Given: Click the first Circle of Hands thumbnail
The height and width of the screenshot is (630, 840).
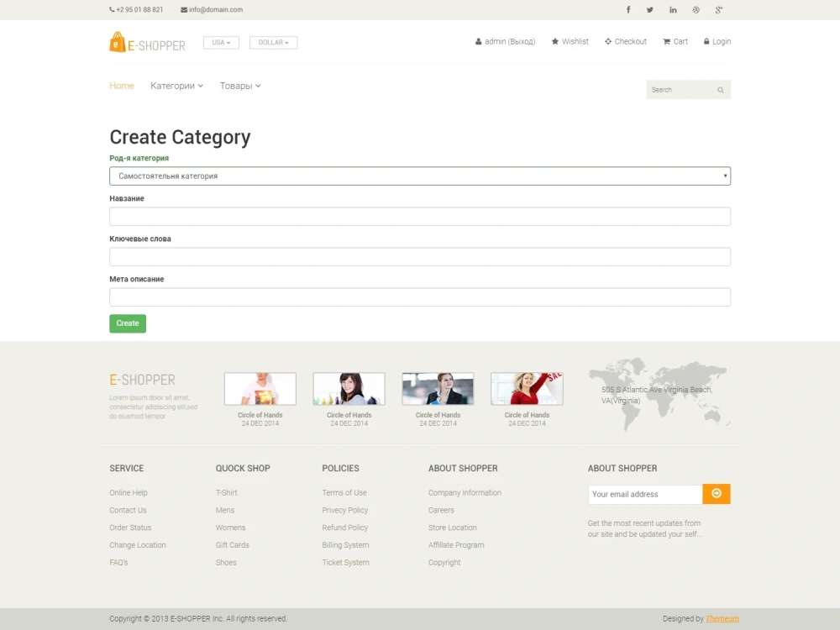Looking at the screenshot, I should point(260,387).
